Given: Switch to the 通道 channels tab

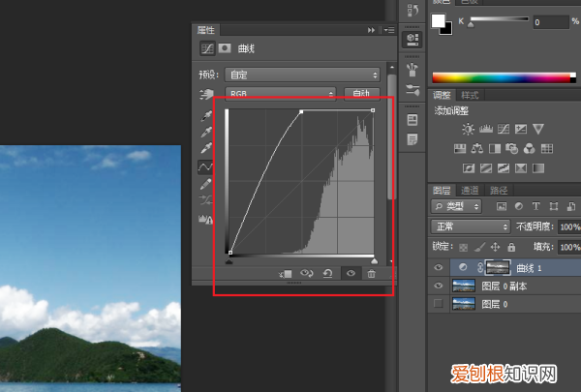Looking at the screenshot, I should [469, 191].
